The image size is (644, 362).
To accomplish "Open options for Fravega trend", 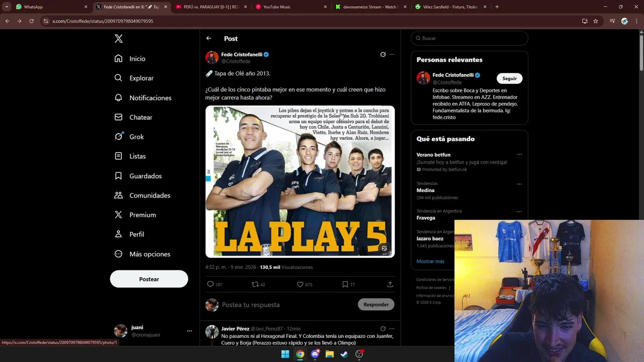I will click(519, 212).
